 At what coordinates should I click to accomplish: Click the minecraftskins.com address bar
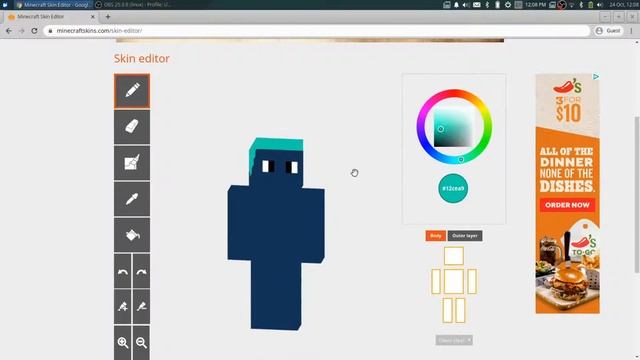click(317, 31)
